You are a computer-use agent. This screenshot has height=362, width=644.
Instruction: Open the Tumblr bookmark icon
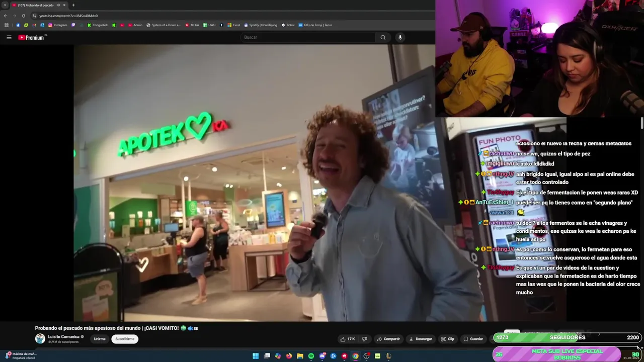pyautogui.click(x=221, y=25)
